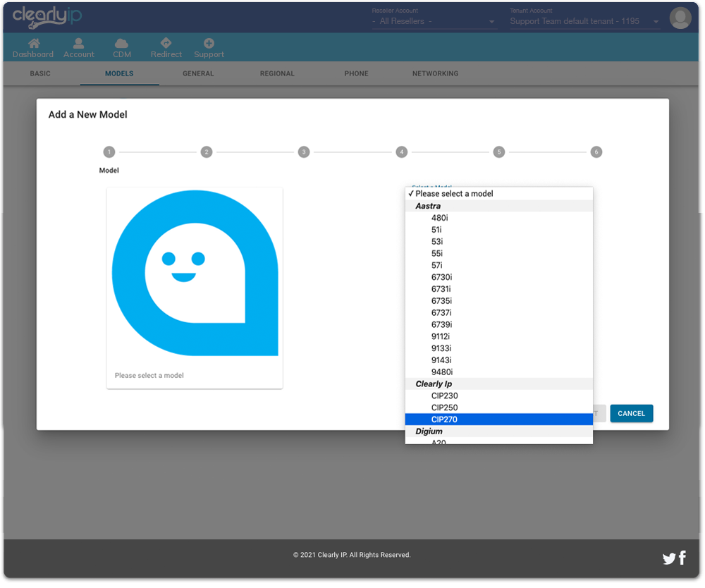
Task: Switch to the General tab
Action: 198,74
